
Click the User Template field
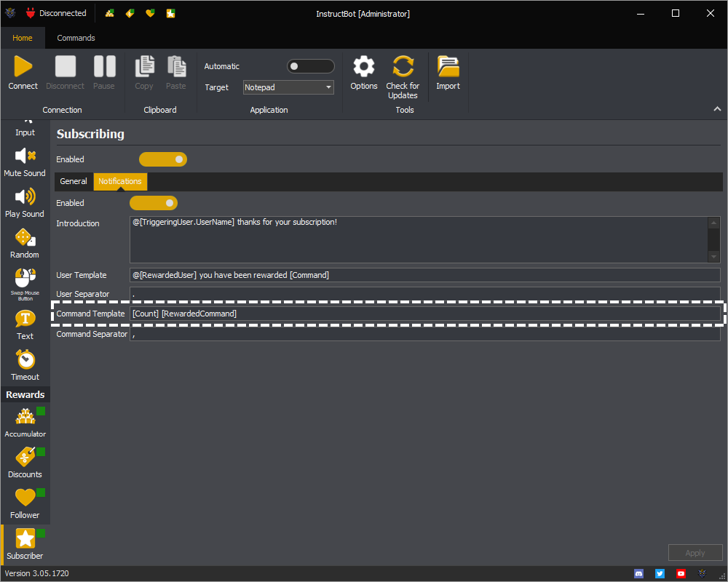tap(425, 275)
